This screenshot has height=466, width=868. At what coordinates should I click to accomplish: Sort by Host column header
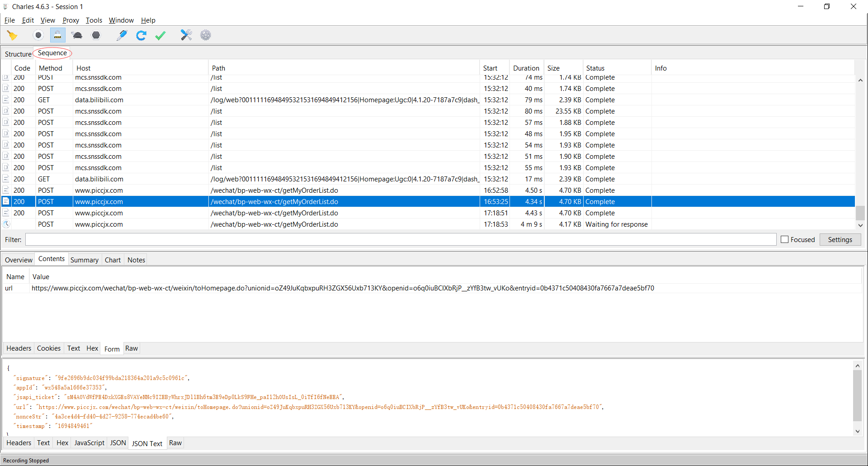point(140,68)
